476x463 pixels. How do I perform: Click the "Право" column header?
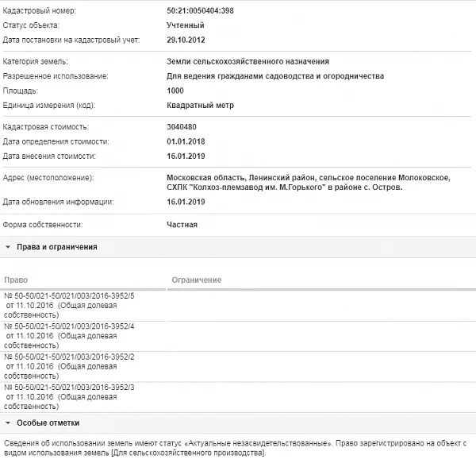tap(17, 280)
